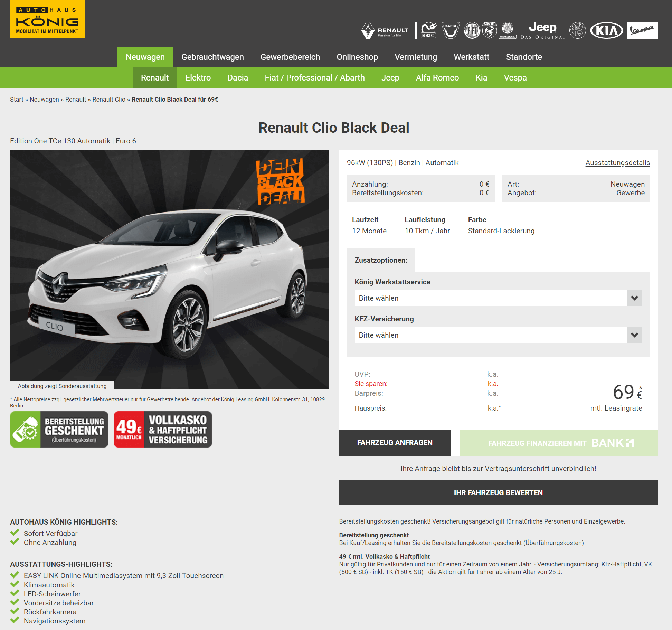The height and width of the screenshot is (630, 672).
Task: Select the Renault submenu tab
Action: pos(155,78)
